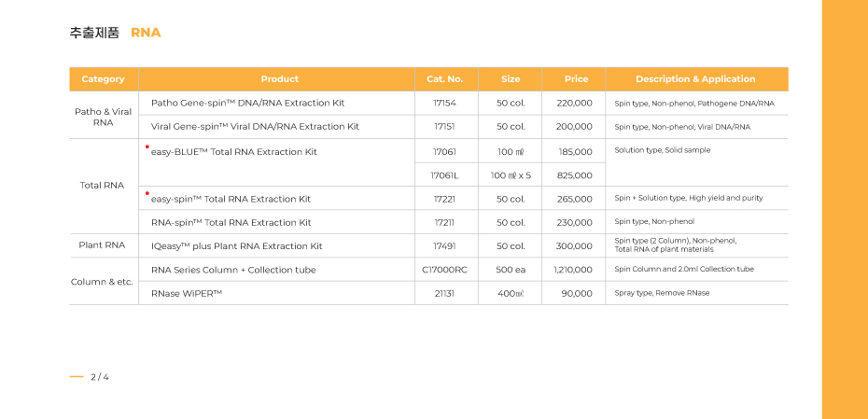
Task: Select easy-BLUE Total RNA Extraction Kit
Action: point(234,152)
